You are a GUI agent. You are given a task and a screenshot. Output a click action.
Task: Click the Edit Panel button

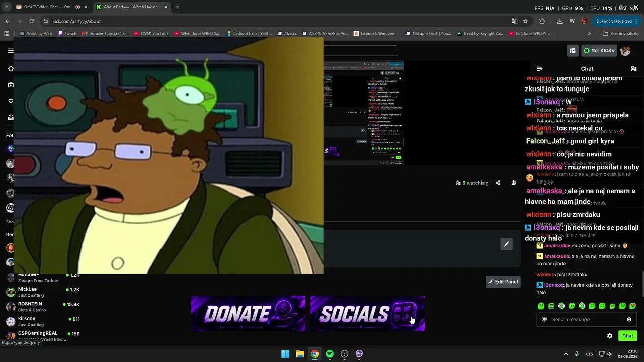pyautogui.click(x=503, y=282)
